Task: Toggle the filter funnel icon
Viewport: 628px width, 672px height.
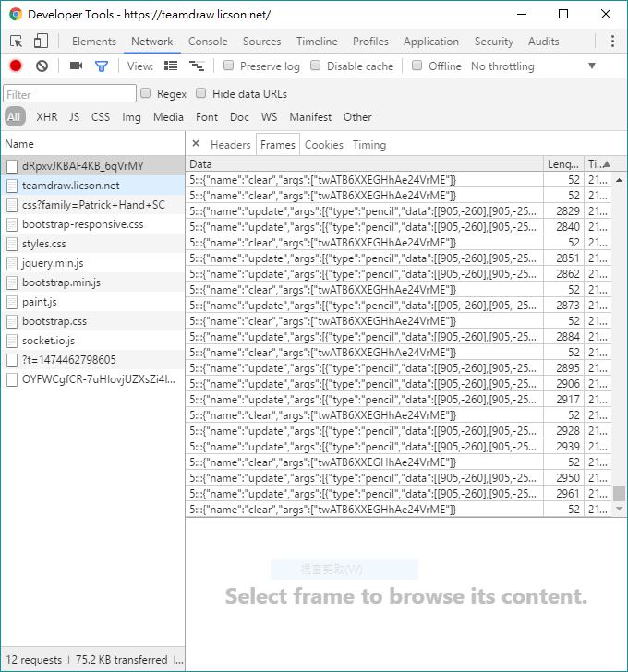Action: 102,66
